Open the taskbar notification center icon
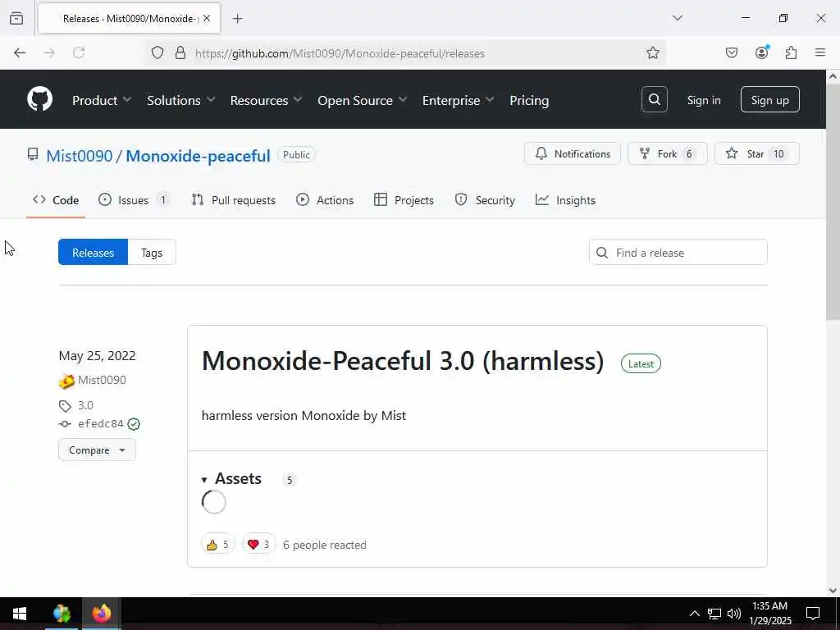 tap(813, 614)
